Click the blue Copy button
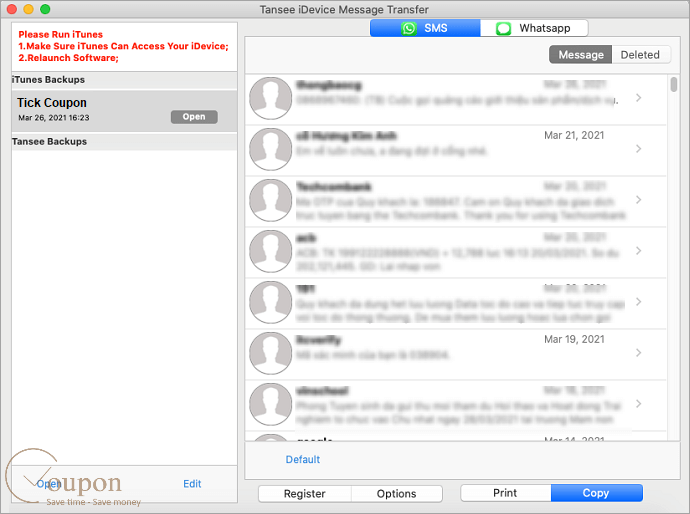 596,493
